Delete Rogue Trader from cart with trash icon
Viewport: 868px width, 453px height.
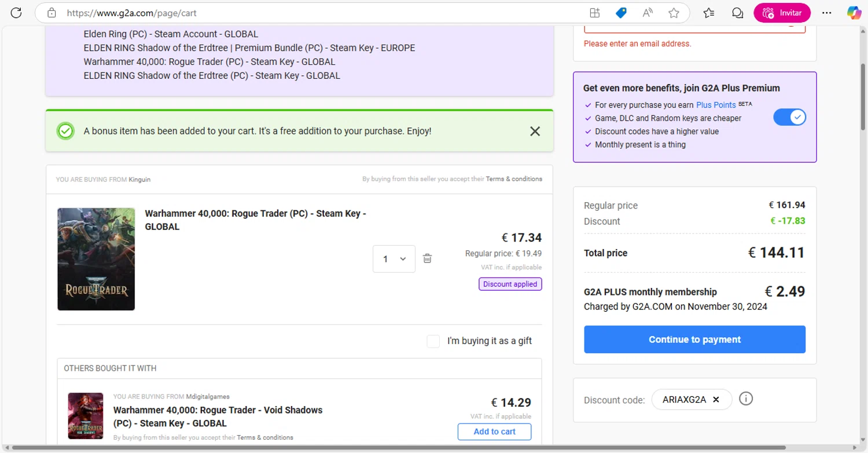[x=427, y=258]
